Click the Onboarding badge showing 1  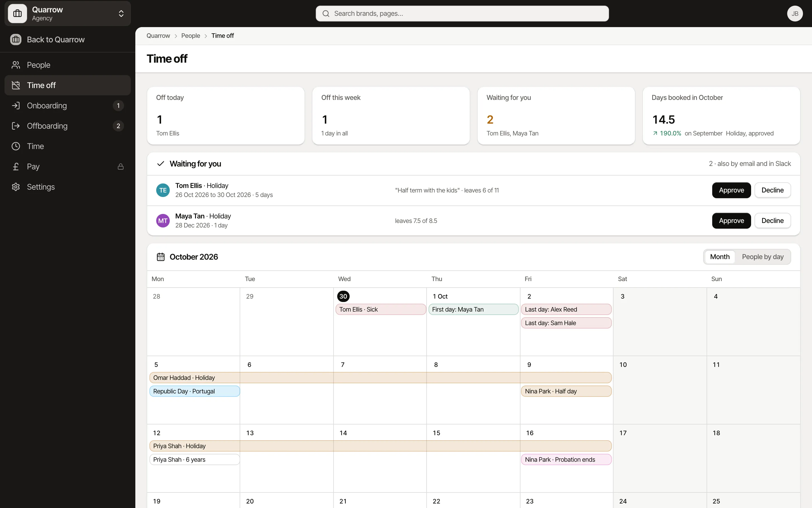118,106
